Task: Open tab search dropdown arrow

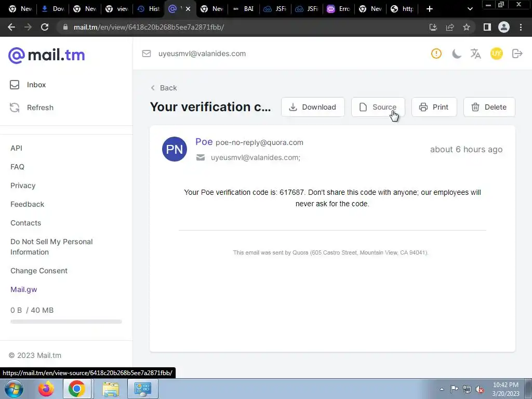Action: pyautogui.click(x=470, y=9)
